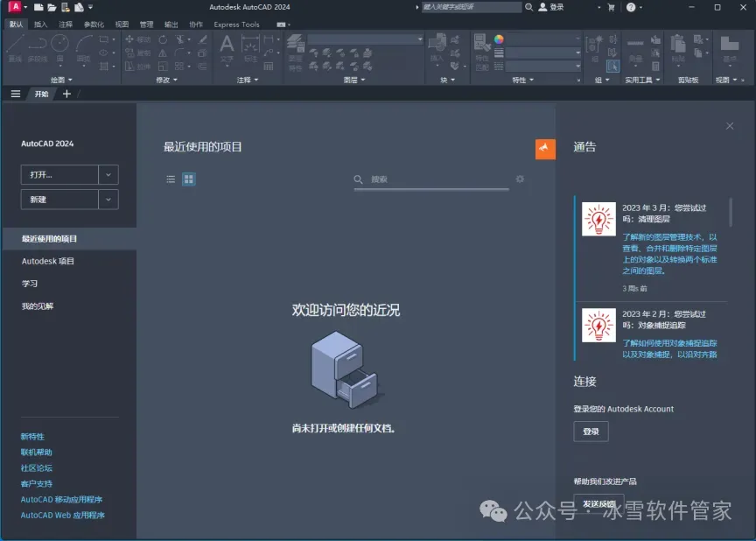Click the calculator icon in Utilities panel
The width and height of the screenshot is (756, 541).
click(655, 66)
